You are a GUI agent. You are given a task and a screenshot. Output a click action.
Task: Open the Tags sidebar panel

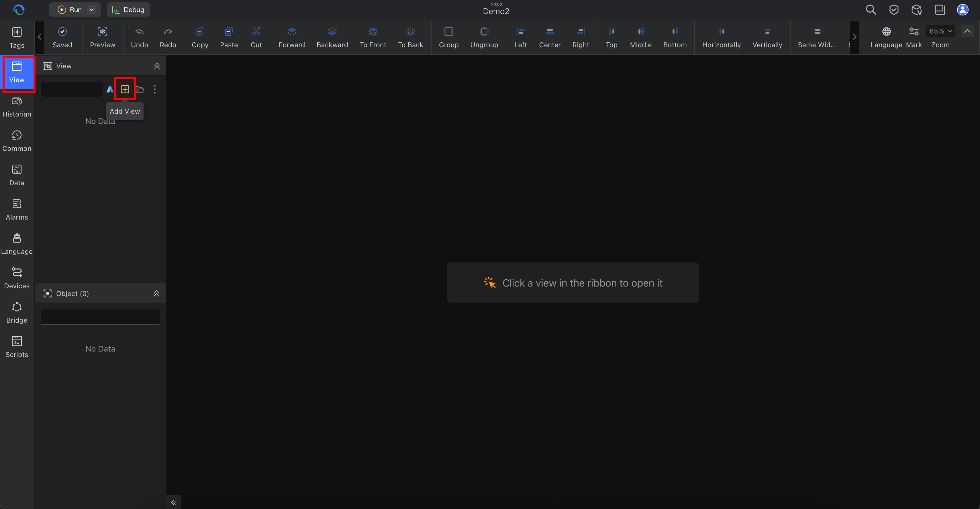(x=17, y=38)
